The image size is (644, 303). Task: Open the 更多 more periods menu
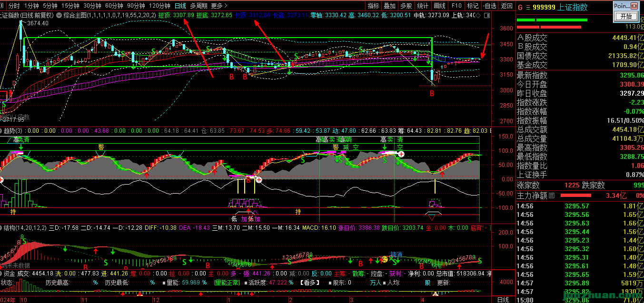(x=218, y=6)
